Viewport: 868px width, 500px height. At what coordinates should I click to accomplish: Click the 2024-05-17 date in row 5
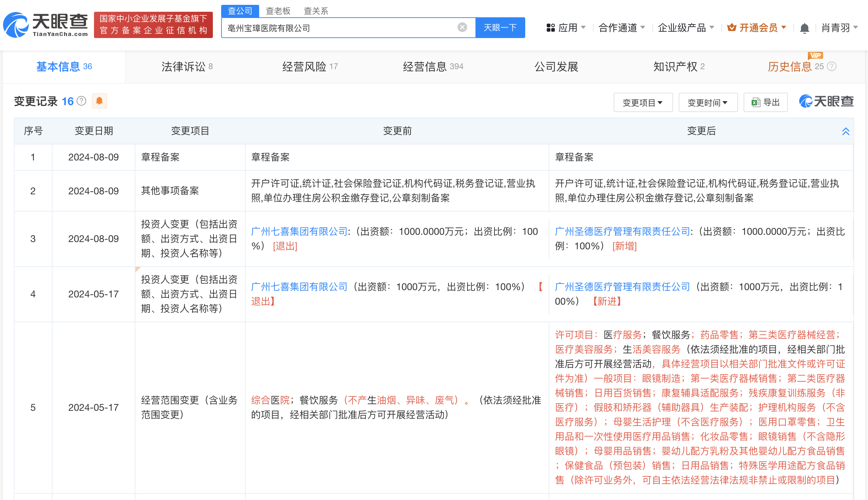93,408
